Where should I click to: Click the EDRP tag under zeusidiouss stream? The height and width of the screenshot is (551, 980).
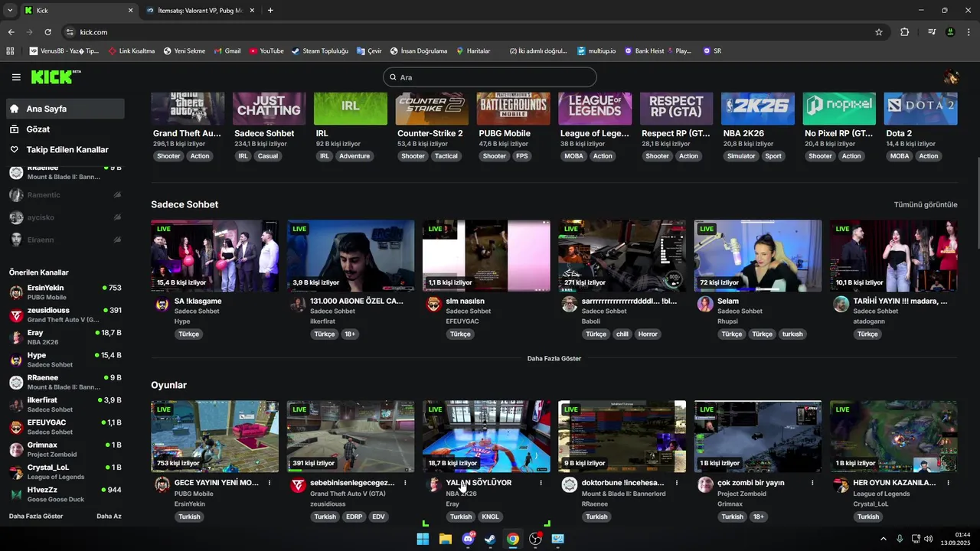tap(354, 517)
